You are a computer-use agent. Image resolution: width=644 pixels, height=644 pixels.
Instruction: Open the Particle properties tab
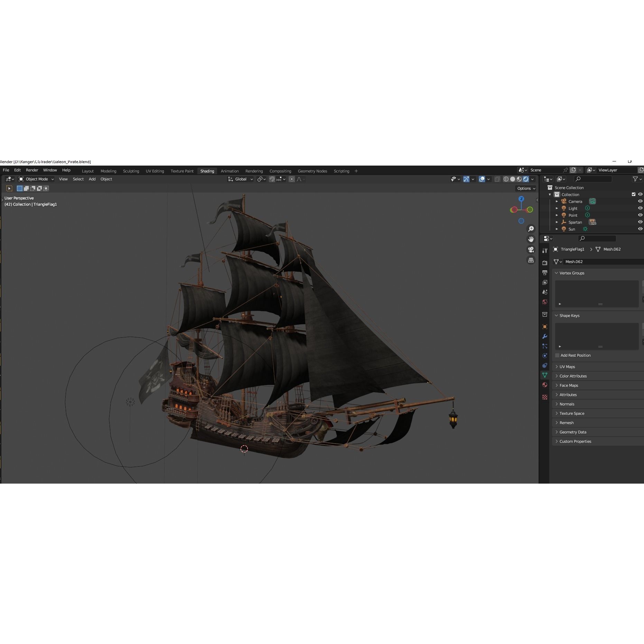[x=545, y=346]
